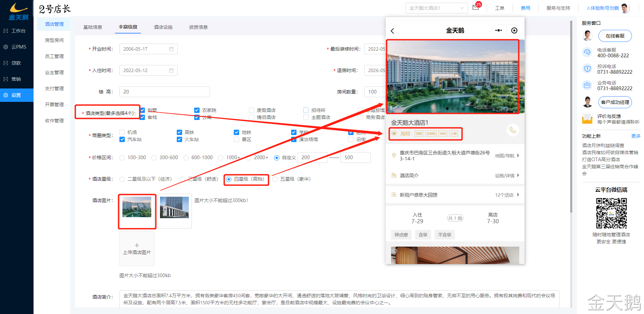The height and width of the screenshot is (314, 644).
Task: Expand 设施/详情 arrow in phone preview
Action: coord(518,175)
